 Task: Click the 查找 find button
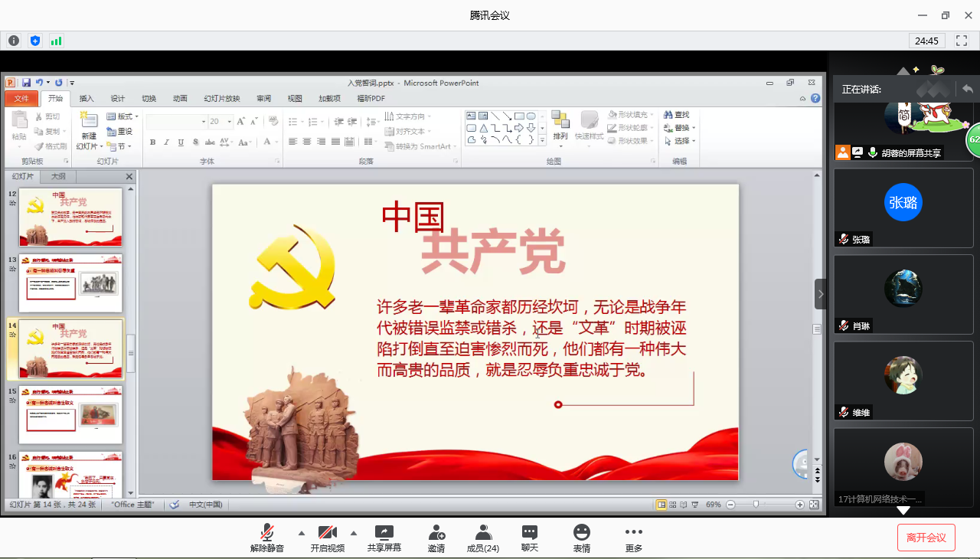click(677, 115)
